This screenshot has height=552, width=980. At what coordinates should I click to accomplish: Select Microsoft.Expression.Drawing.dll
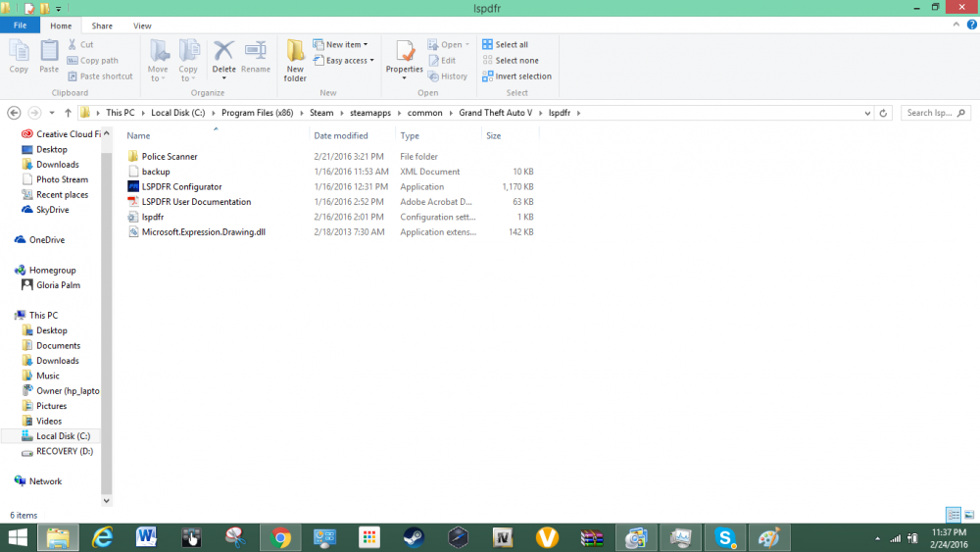203,232
